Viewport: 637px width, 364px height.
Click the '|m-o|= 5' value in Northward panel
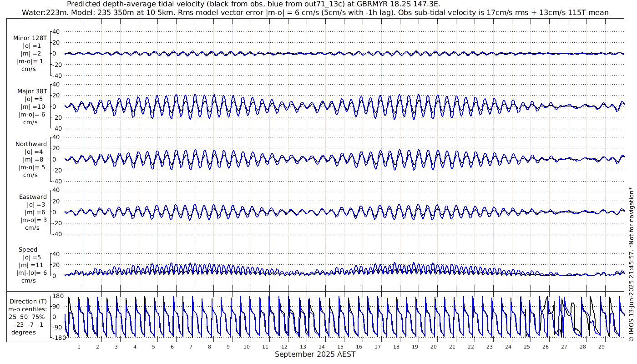pyautogui.click(x=32, y=167)
